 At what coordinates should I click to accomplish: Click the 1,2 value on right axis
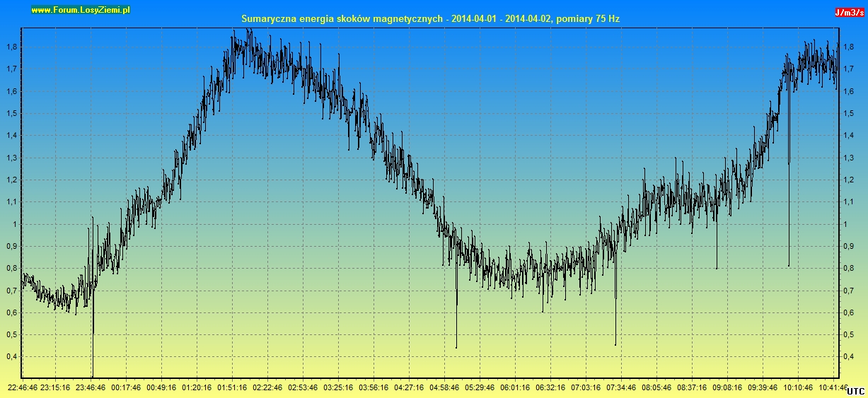pyautogui.click(x=848, y=180)
